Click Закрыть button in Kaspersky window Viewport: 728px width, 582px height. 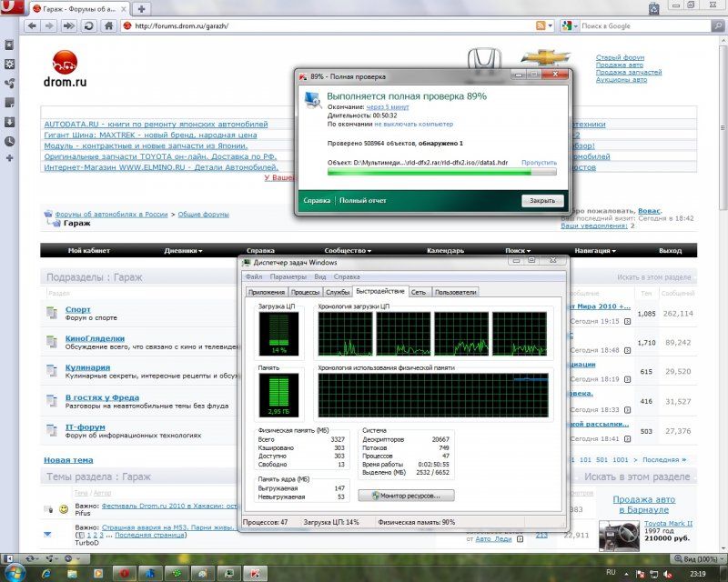click(542, 200)
